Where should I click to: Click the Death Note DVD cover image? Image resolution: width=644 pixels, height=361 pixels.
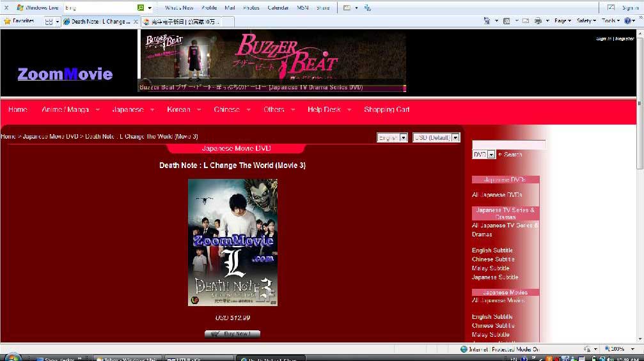(x=232, y=242)
